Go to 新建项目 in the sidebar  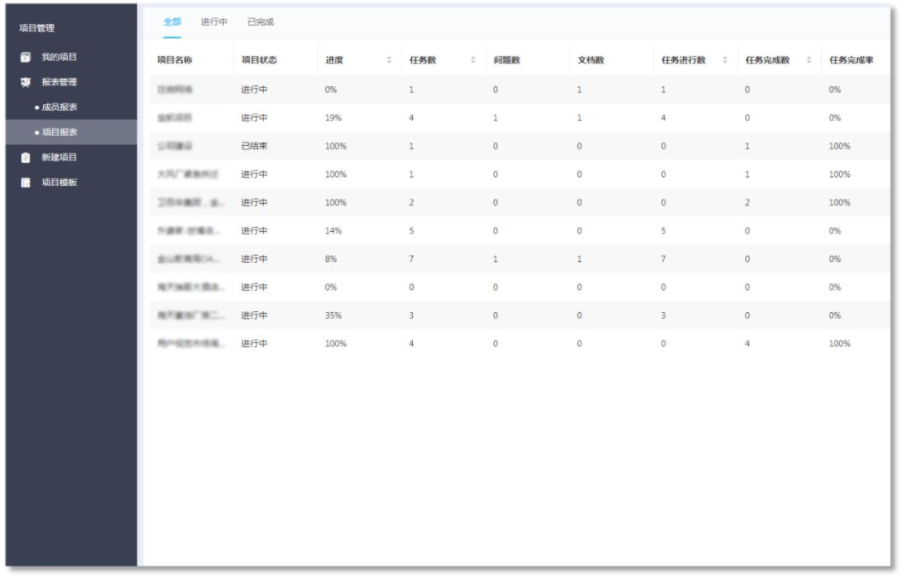coord(59,157)
